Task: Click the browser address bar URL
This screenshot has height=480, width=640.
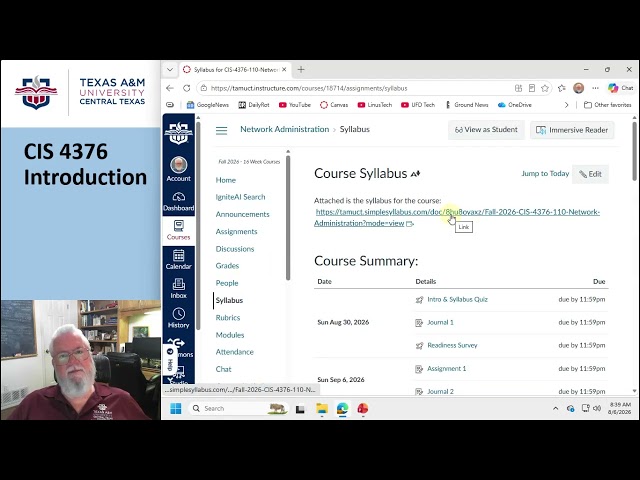Action: [x=309, y=88]
